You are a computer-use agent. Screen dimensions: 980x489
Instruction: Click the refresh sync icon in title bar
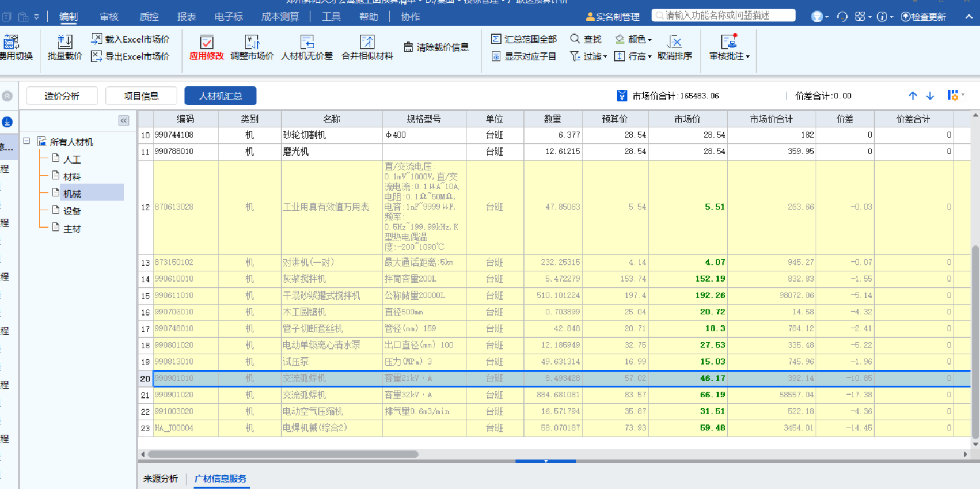842,17
